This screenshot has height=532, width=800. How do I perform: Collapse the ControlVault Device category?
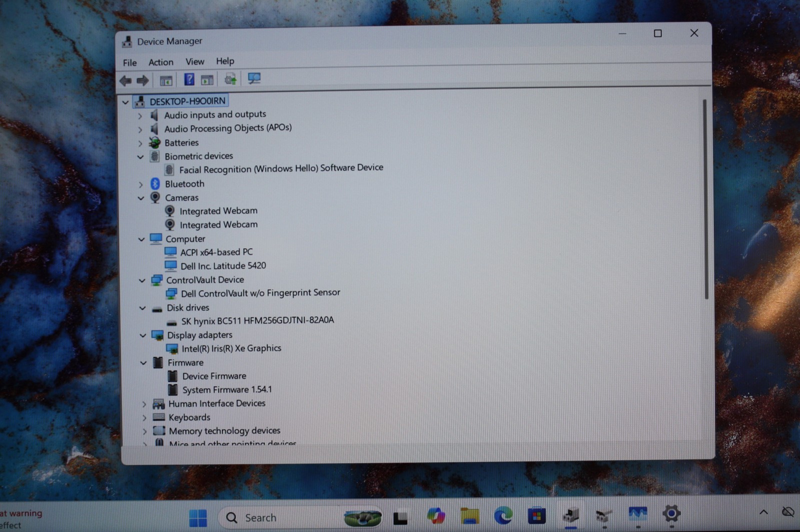142,280
